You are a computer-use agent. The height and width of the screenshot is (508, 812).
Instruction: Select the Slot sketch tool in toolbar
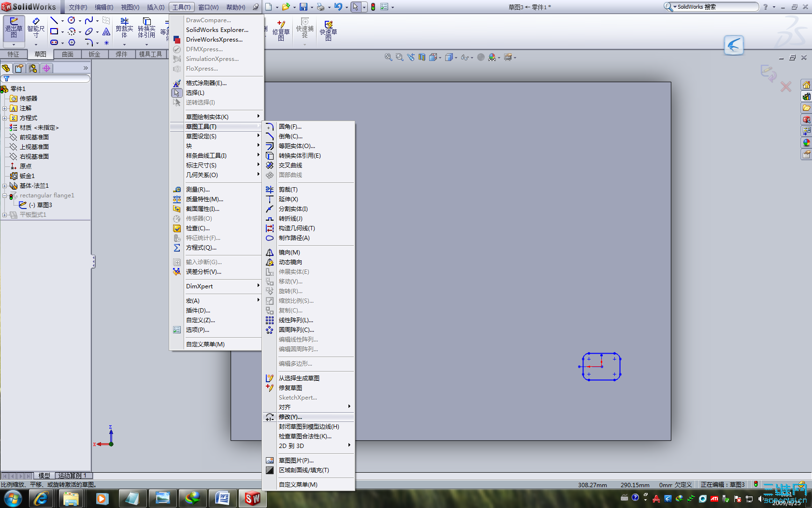(x=54, y=43)
